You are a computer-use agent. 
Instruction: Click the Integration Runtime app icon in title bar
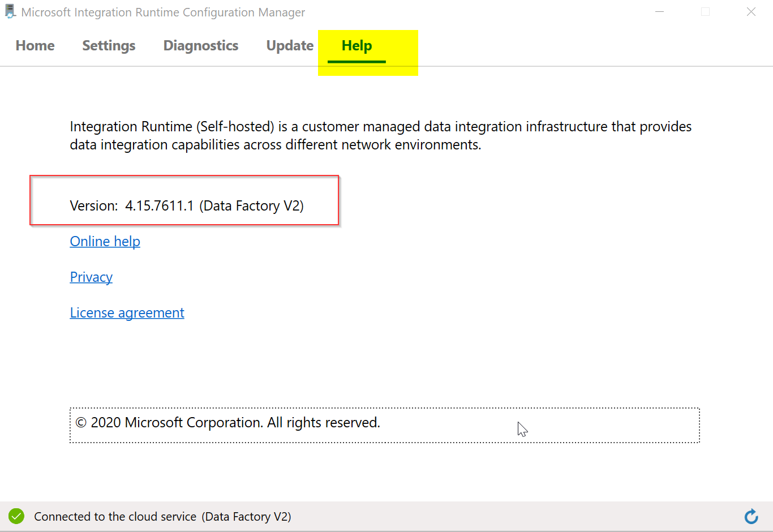point(10,12)
